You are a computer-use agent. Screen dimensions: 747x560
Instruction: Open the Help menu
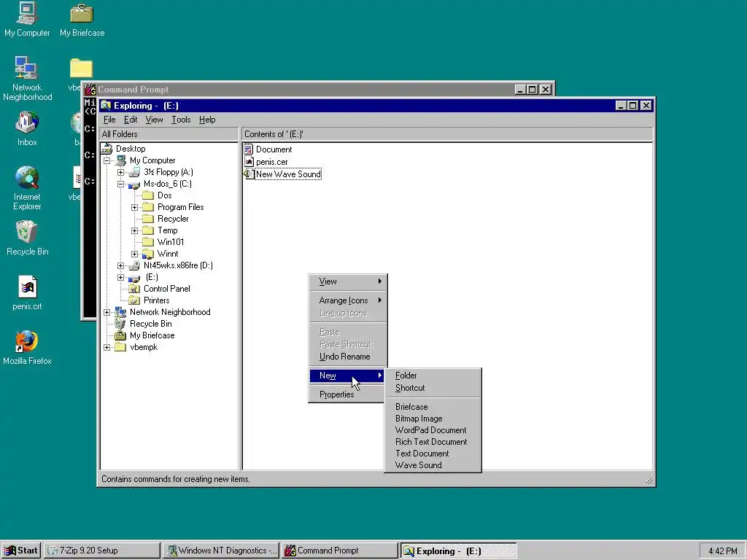pos(207,120)
